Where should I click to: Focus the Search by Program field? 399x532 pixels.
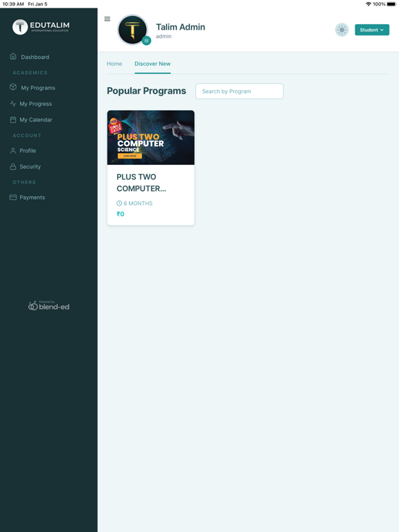point(240,91)
